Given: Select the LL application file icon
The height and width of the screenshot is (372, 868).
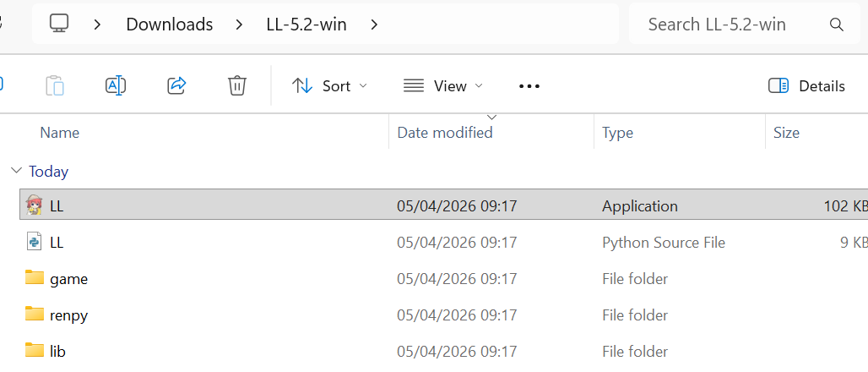Looking at the screenshot, I should [35, 205].
